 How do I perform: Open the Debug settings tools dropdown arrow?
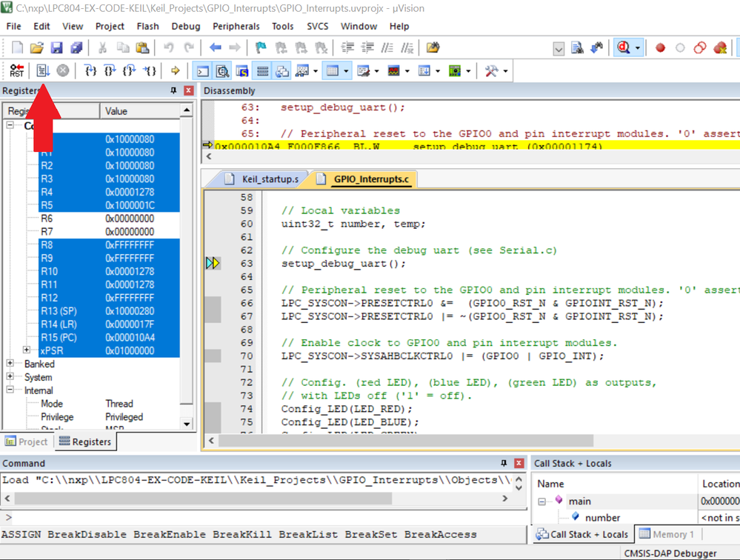505,72
